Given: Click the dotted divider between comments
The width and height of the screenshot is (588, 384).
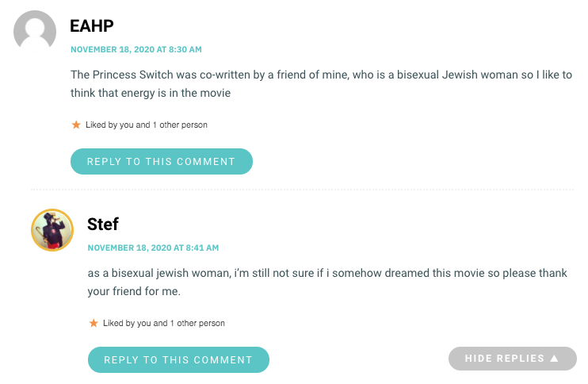Looking at the screenshot, I should [x=302, y=190].
